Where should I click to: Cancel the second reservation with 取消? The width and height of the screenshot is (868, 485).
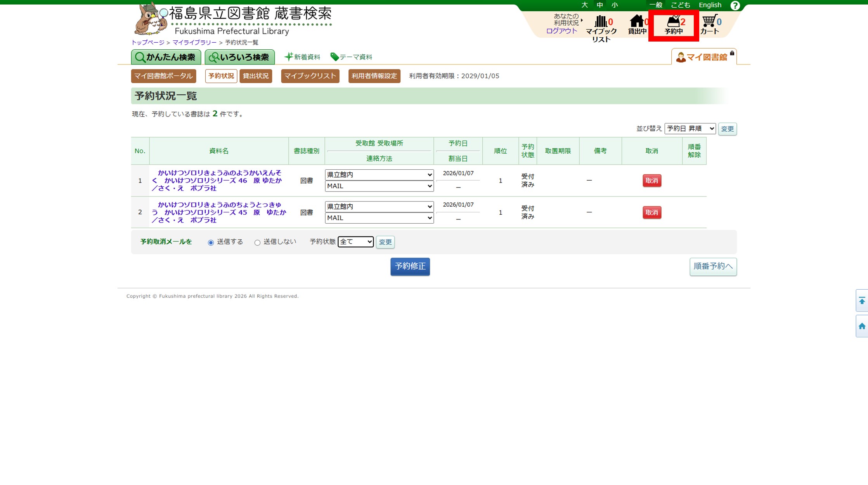(x=651, y=212)
